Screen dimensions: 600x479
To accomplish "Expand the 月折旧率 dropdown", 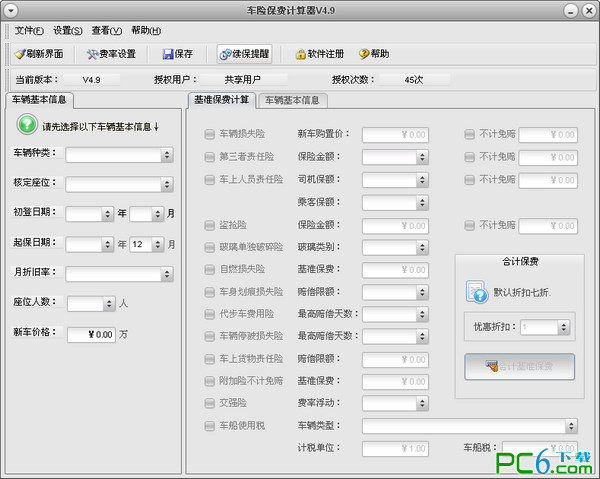I will pos(119,274).
